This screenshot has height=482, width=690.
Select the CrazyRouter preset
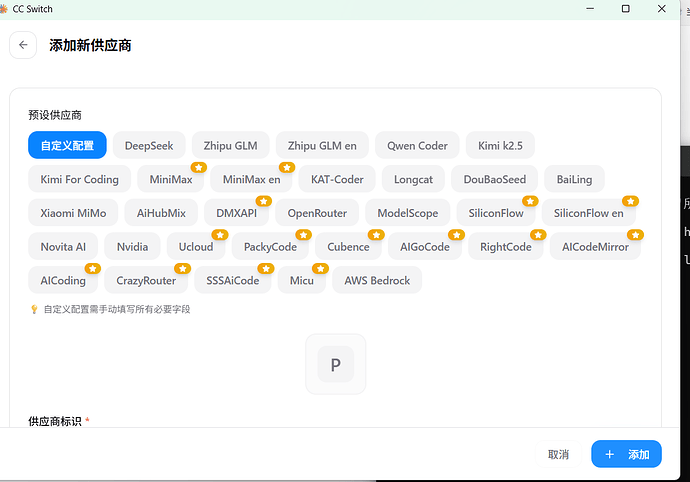click(146, 280)
